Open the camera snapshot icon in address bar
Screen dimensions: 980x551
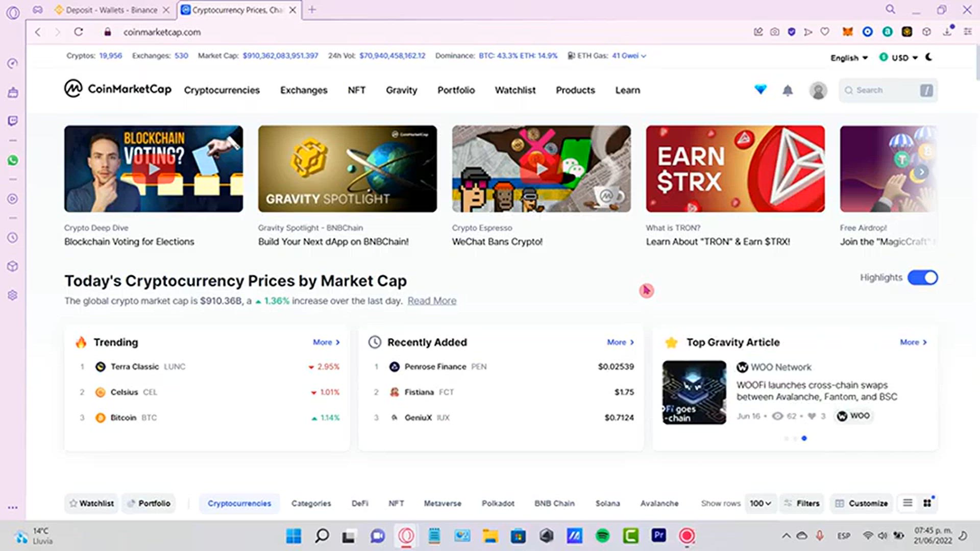pyautogui.click(x=775, y=32)
